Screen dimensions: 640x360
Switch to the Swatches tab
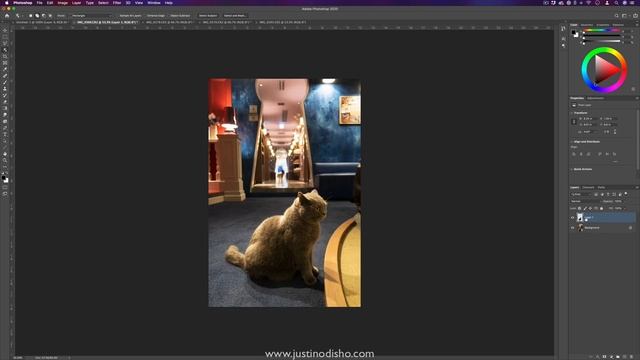[587, 25]
